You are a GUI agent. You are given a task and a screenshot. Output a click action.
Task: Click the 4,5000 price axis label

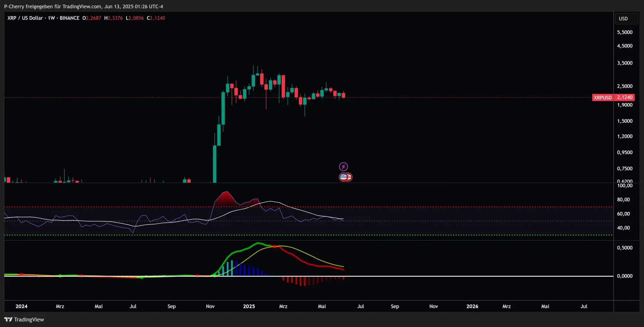click(x=625, y=46)
